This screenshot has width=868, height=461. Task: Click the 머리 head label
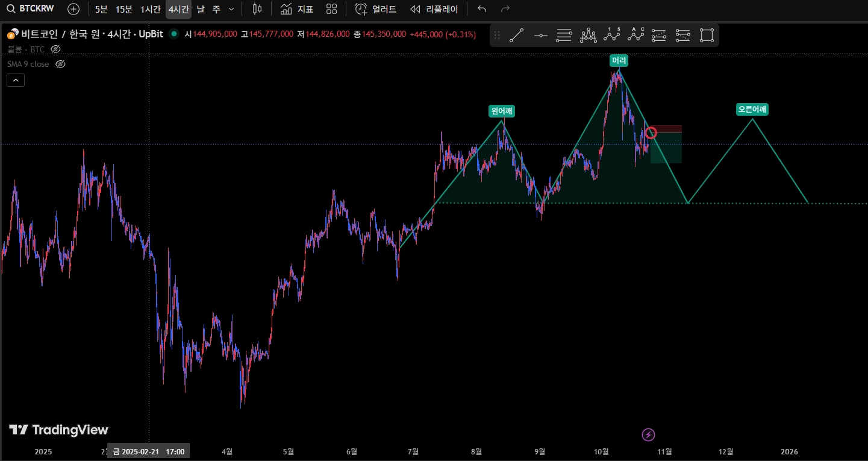pyautogui.click(x=619, y=61)
